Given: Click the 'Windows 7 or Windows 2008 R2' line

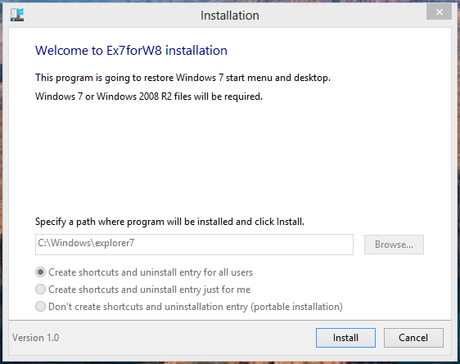Looking at the screenshot, I should (x=149, y=97).
